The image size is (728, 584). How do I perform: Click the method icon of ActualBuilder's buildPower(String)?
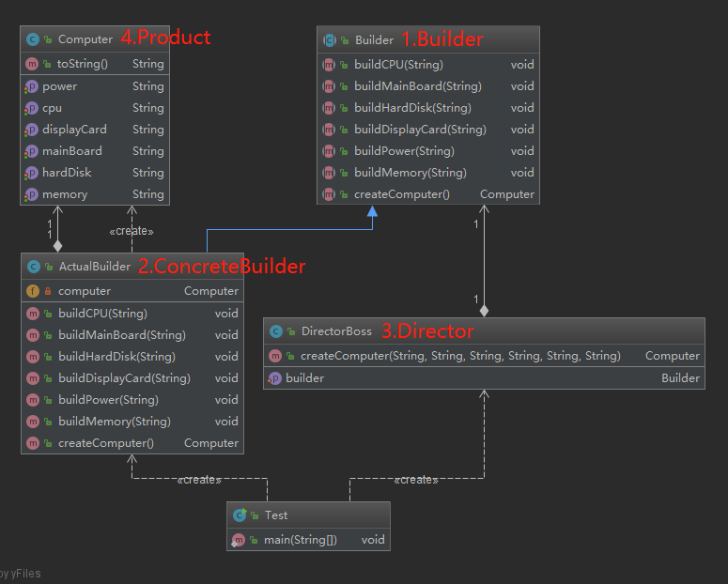pos(33,400)
